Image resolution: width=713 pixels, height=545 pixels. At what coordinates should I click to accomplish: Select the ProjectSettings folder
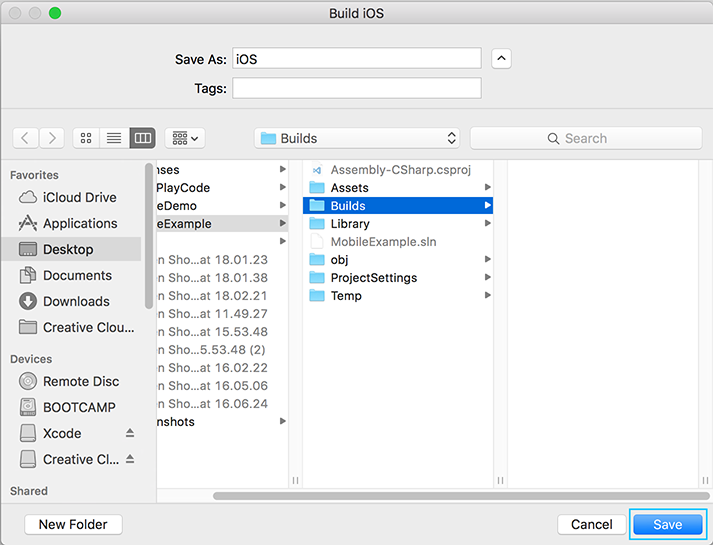(x=398, y=278)
